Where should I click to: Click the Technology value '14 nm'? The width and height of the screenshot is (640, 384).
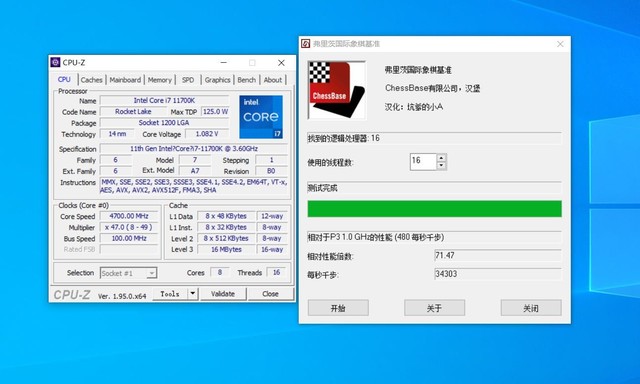coord(117,134)
